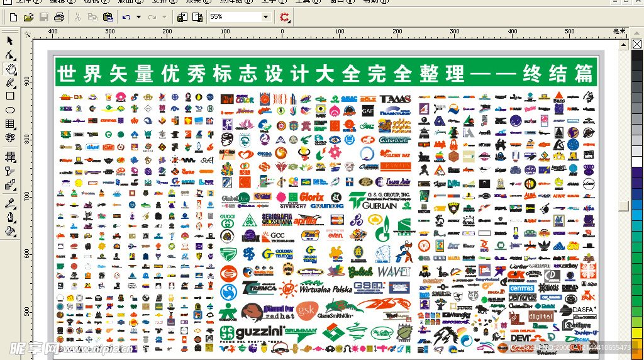Click the Undo arrow icon
The width and height of the screenshot is (644, 360).
(126, 17)
